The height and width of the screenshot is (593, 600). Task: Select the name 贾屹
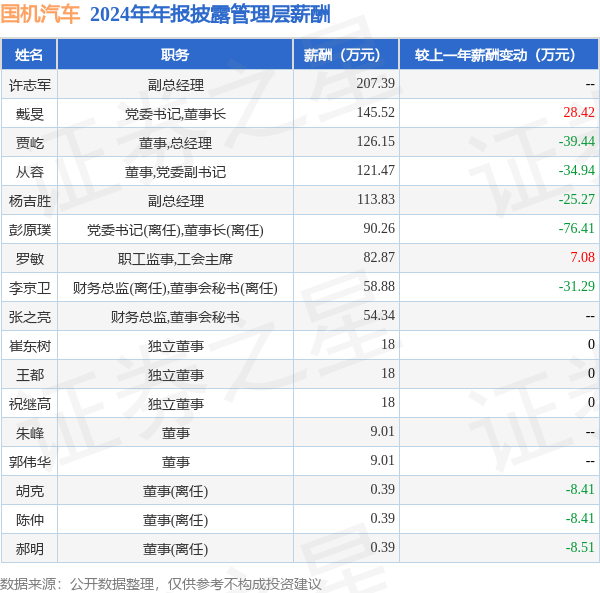[30, 143]
